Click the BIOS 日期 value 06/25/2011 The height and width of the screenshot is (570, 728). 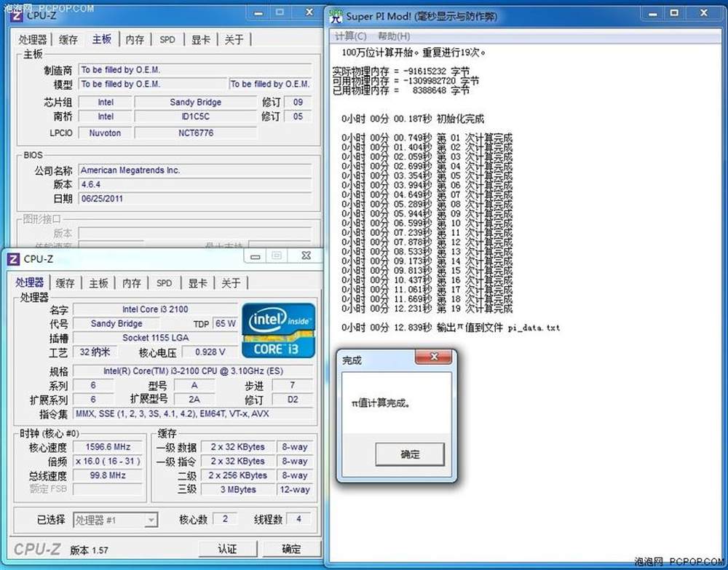195,199
